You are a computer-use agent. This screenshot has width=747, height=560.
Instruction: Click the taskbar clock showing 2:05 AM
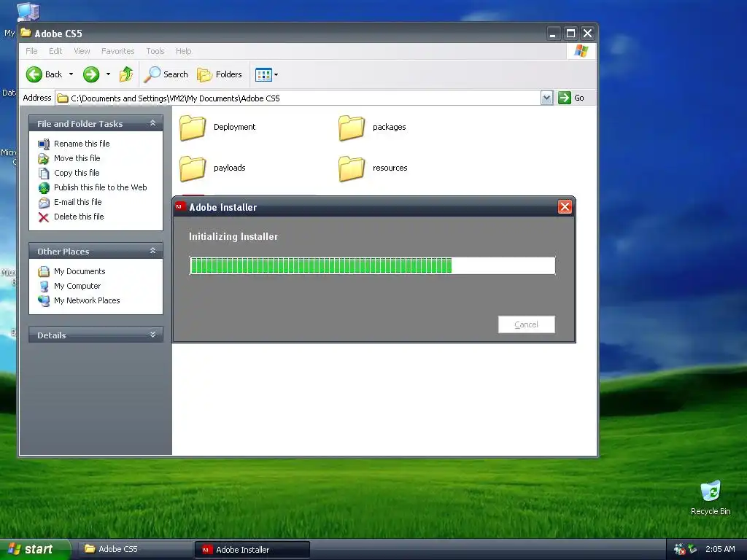click(x=720, y=549)
